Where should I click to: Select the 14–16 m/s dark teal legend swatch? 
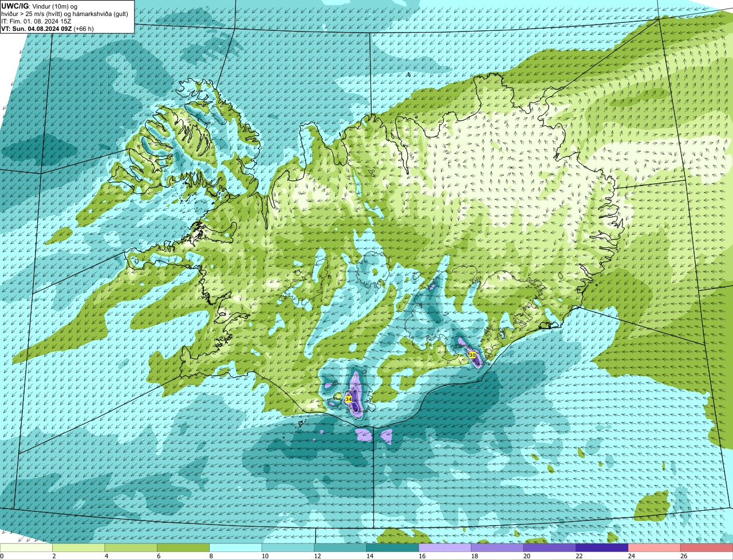(x=393, y=547)
